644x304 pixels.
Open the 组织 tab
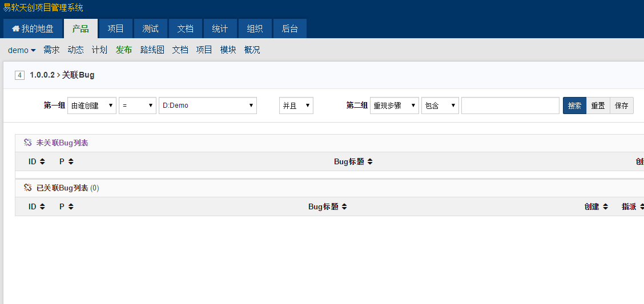[x=255, y=29]
